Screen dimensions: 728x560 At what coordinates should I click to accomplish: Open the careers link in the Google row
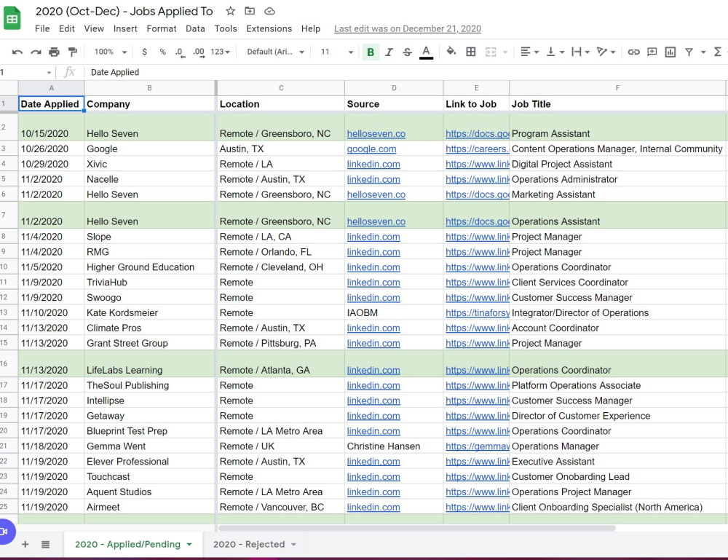pyautogui.click(x=478, y=149)
